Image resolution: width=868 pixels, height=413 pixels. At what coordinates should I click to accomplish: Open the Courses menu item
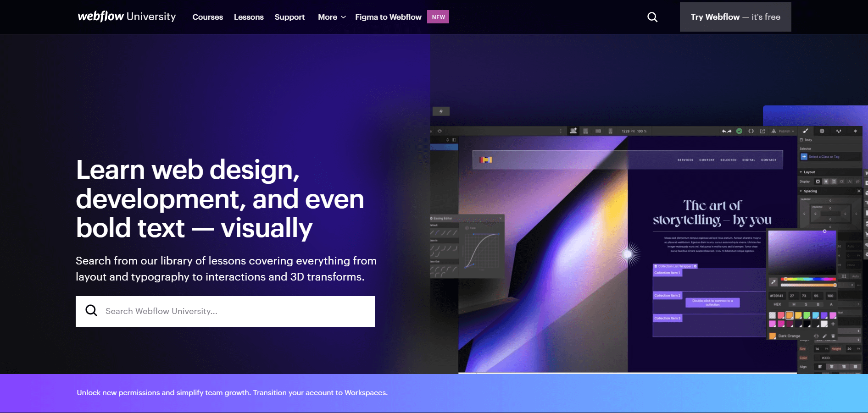pyautogui.click(x=207, y=17)
